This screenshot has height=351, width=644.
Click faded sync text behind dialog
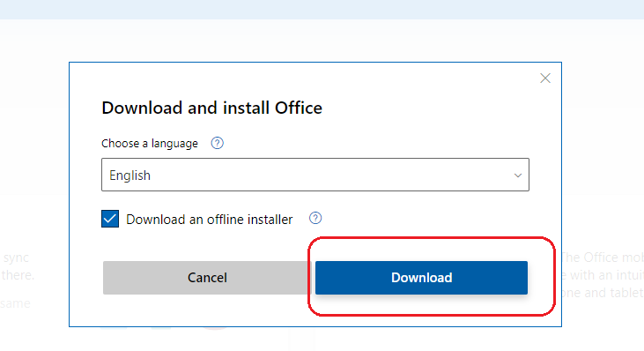pos(16,258)
